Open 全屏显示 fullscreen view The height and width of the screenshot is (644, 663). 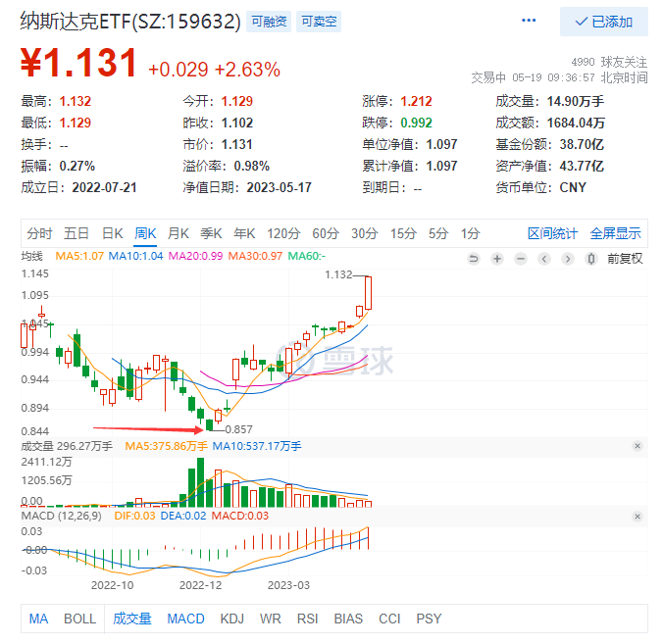coord(615,233)
